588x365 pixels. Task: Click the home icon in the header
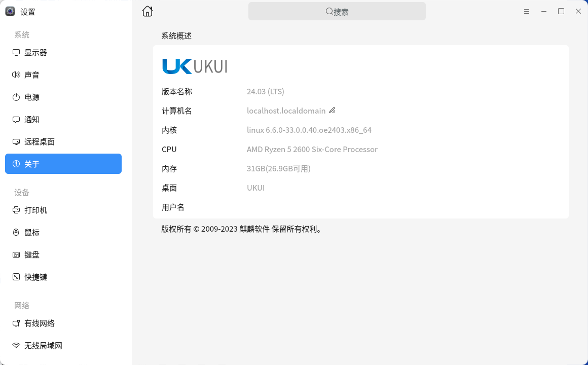(x=148, y=11)
